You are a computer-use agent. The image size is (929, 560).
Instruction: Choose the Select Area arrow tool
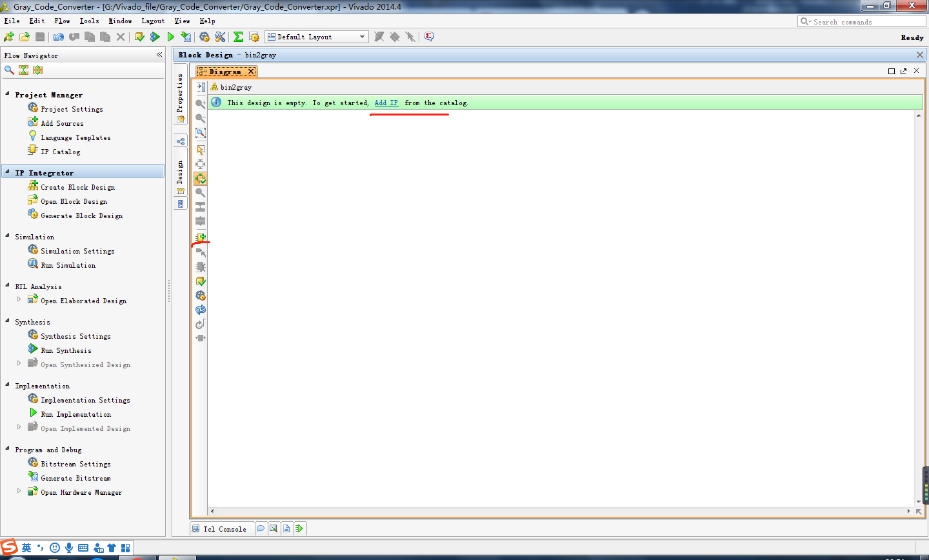pyautogui.click(x=201, y=150)
